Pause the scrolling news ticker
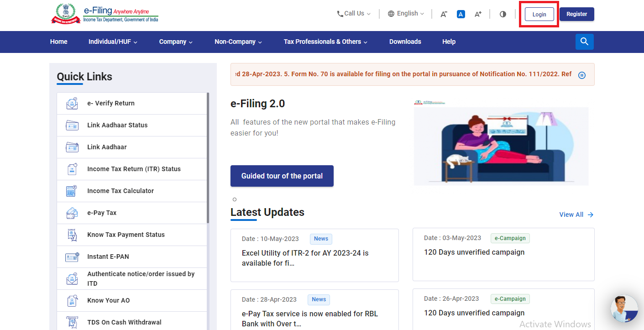 (582, 75)
